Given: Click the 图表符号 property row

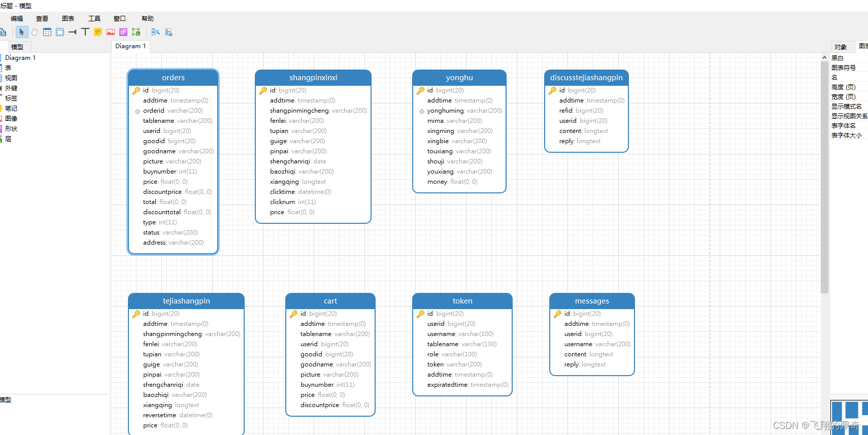Looking at the screenshot, I should [x=849, y=68].
